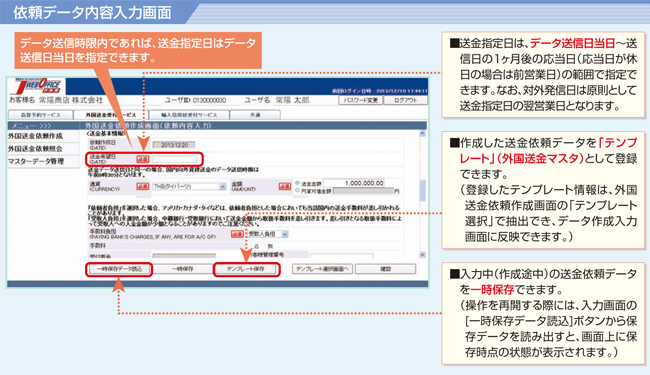Click the 必須 badge beside 通貨
650x375 pixels.
[x=143, y=187]
